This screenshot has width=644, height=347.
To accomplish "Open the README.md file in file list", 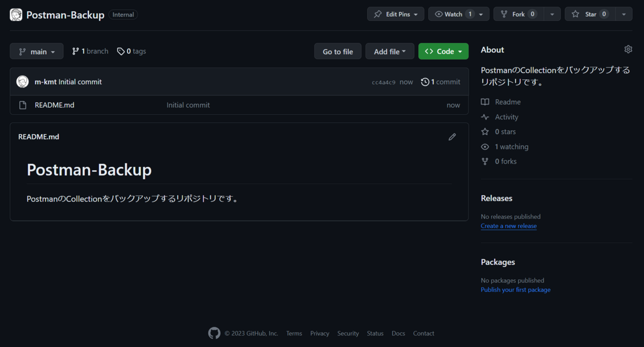I will pyautogui.click(x=54, y=105).
